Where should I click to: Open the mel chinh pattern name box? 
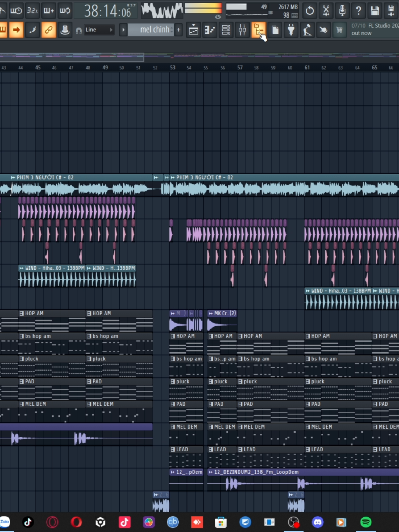(151, 30)
